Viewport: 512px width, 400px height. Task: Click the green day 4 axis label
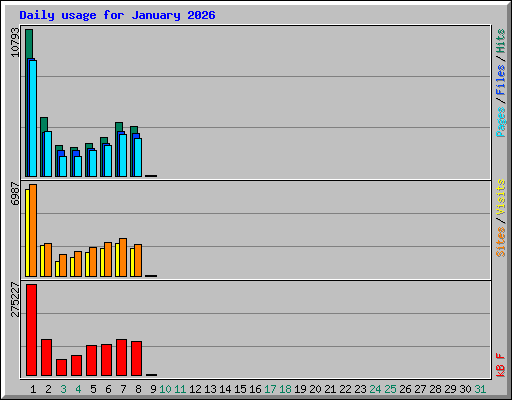pyautogui.click(x=78, y=389)
